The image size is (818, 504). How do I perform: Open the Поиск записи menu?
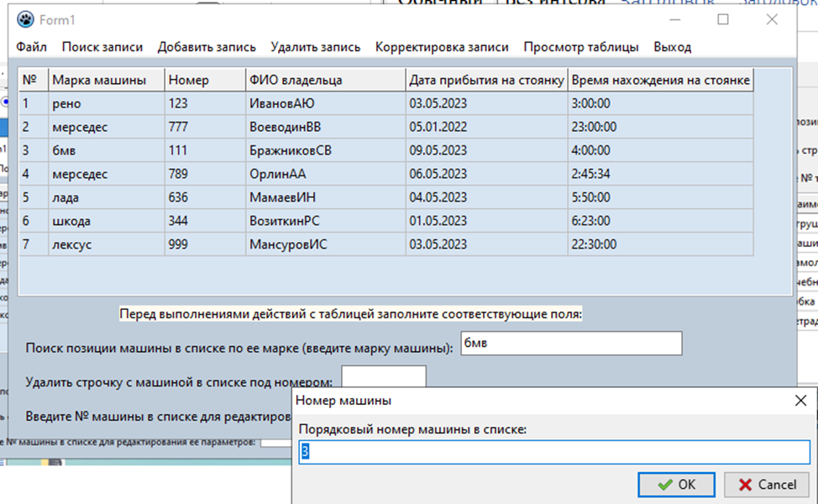coord(102,47)
